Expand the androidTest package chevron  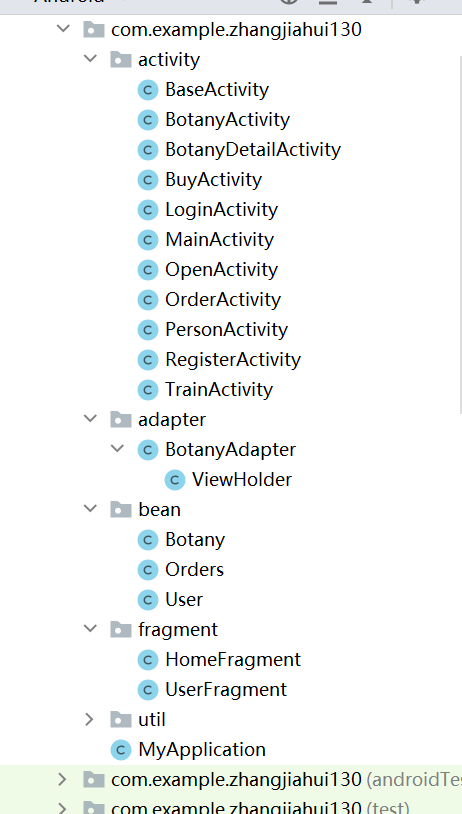62,779
